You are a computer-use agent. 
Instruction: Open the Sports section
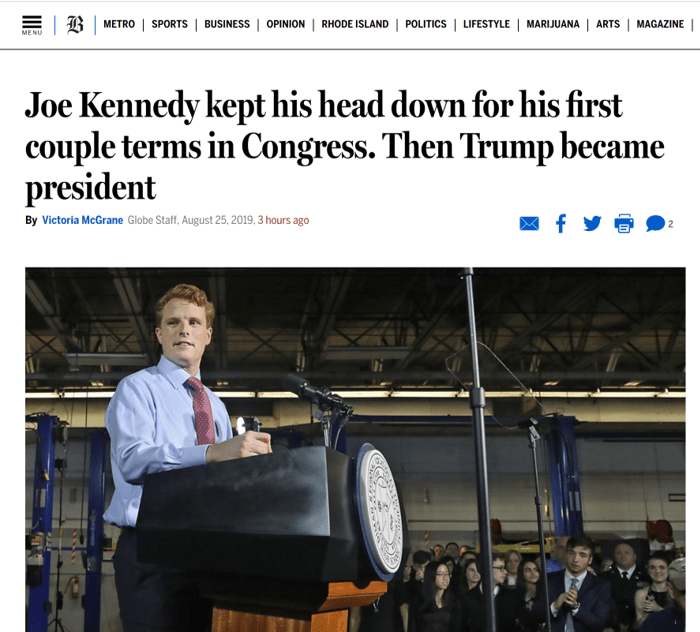[169, 24]
